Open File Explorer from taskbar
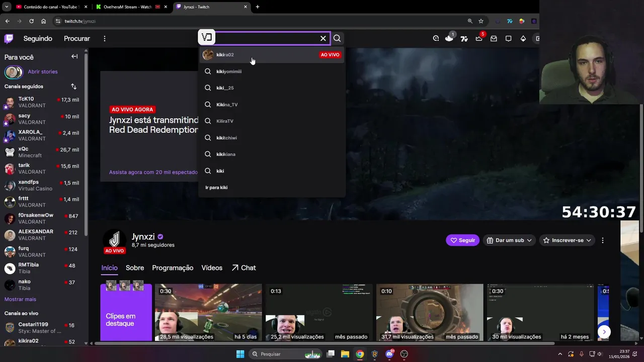 (345, 354)
